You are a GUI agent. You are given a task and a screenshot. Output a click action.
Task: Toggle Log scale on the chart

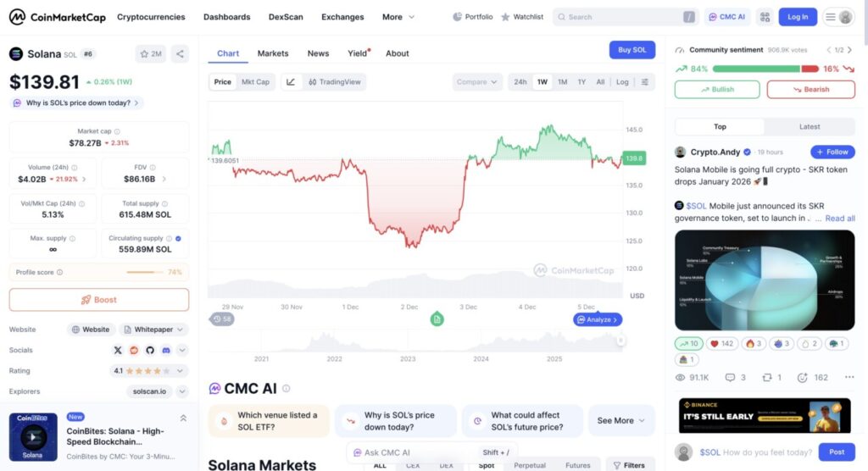pyautogui.click(x=622, y=82)
